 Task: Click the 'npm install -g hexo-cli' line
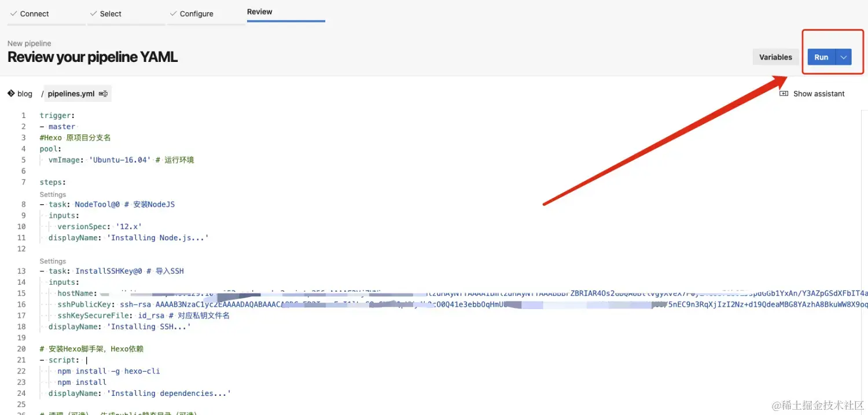click(109, 371)
